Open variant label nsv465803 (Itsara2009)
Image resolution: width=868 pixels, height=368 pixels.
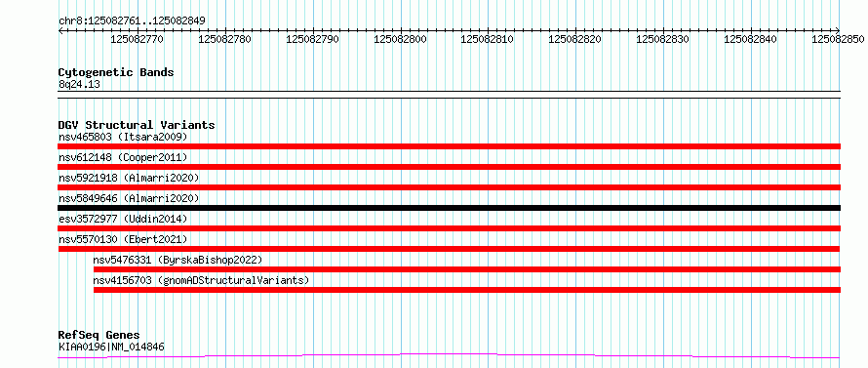pos(123,137)
